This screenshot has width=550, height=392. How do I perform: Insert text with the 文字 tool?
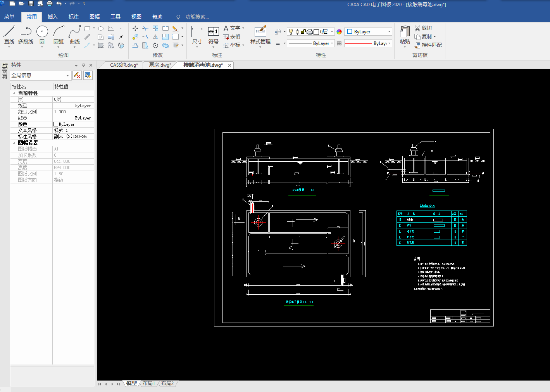pos(232,28)
